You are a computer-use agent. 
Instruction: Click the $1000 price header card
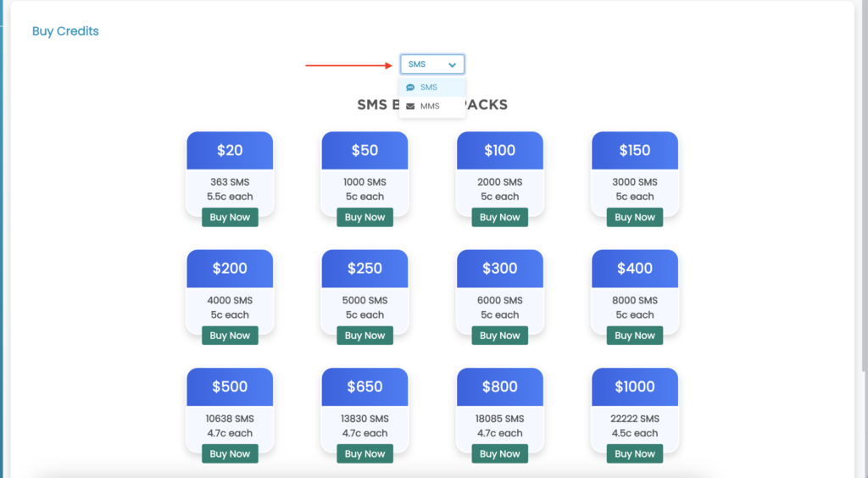coord(635,387)
